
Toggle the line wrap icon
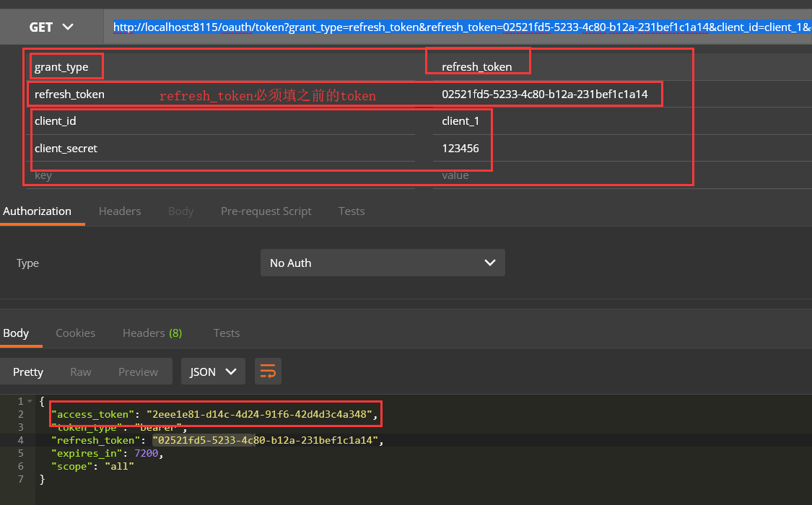pos(268,372)
